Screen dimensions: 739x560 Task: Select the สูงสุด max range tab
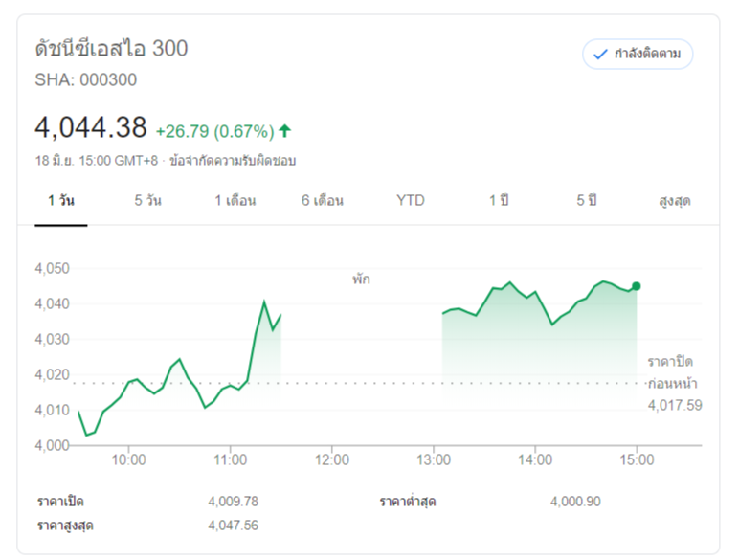point(675,201)
